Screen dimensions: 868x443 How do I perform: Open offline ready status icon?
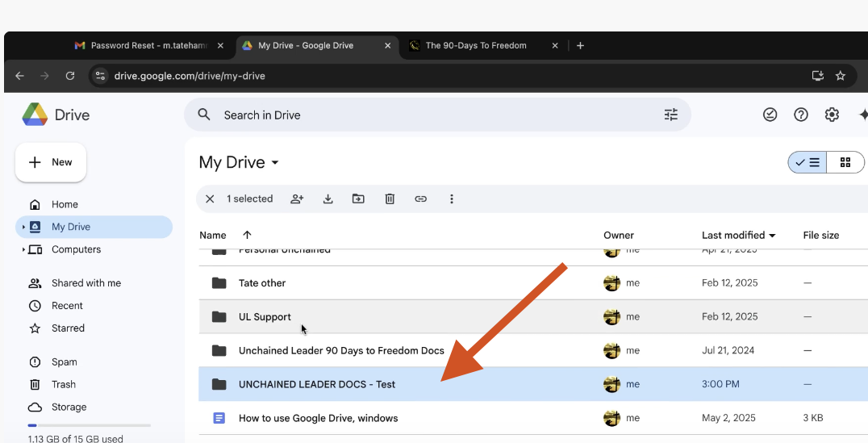coord(770,115)
